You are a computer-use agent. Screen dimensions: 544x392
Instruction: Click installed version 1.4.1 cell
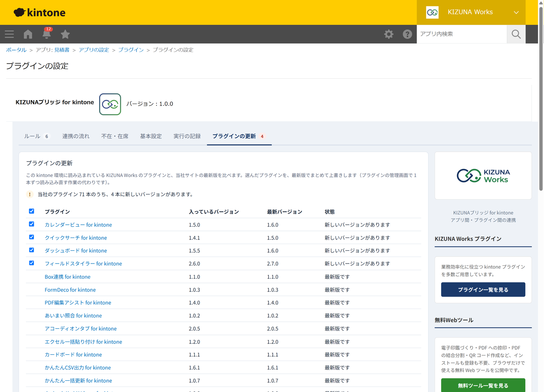click(194, 238)
